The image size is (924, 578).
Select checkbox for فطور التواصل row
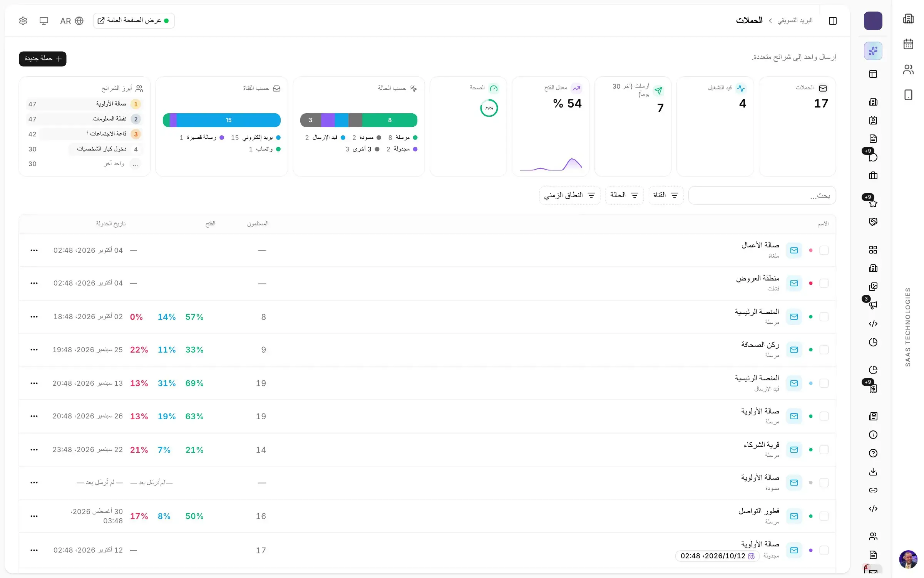tap(824, 516)
